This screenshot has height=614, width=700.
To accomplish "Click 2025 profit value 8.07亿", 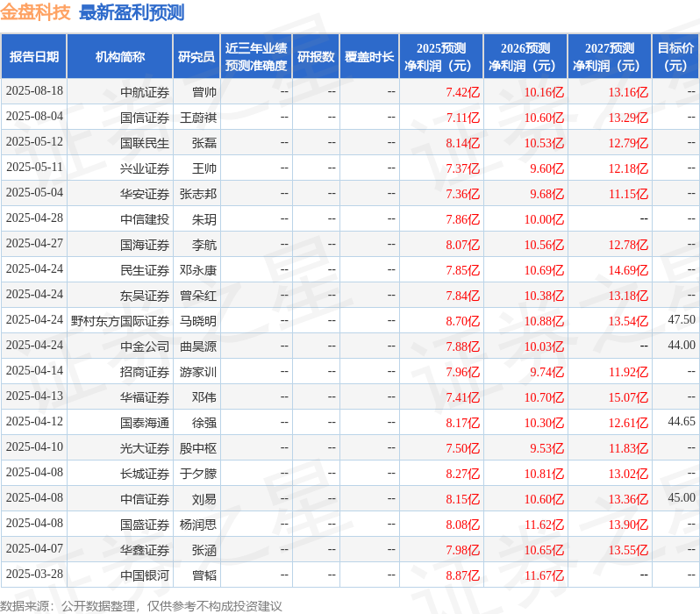I will click(x=463, y=245).
